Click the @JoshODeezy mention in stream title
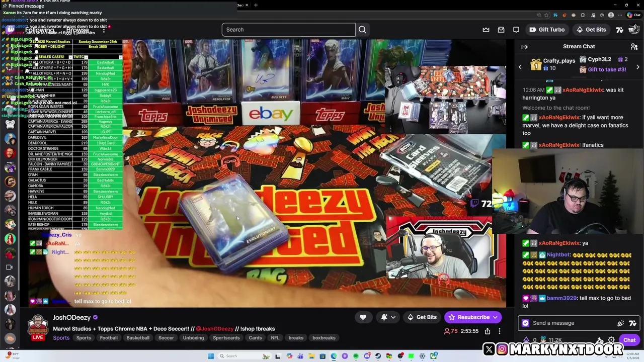Screen dimensions: 644x362 (214, 329)
